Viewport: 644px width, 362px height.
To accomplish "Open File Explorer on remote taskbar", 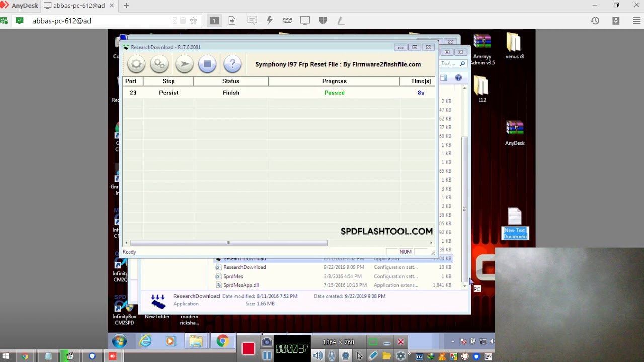I will point(196,342).
